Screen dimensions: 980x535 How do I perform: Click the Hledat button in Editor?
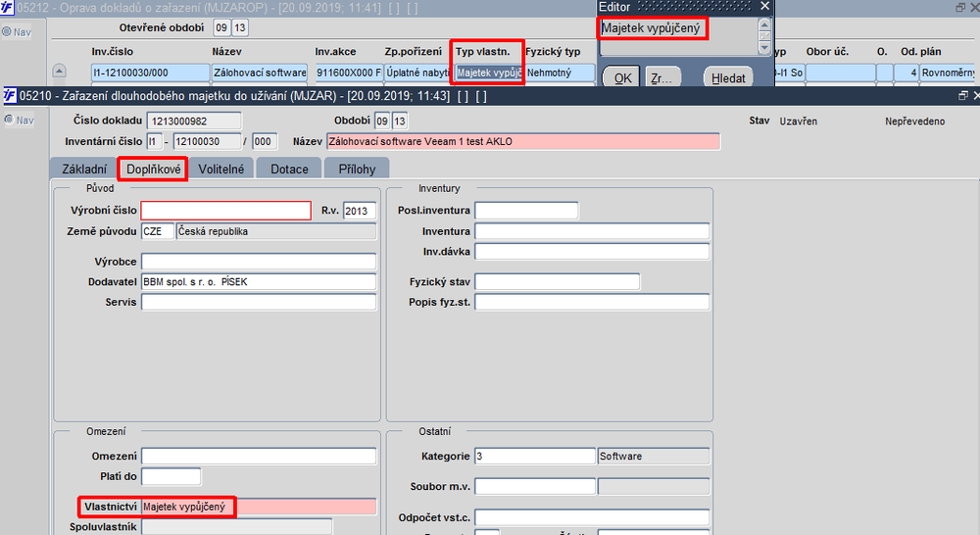coord(728,78)
